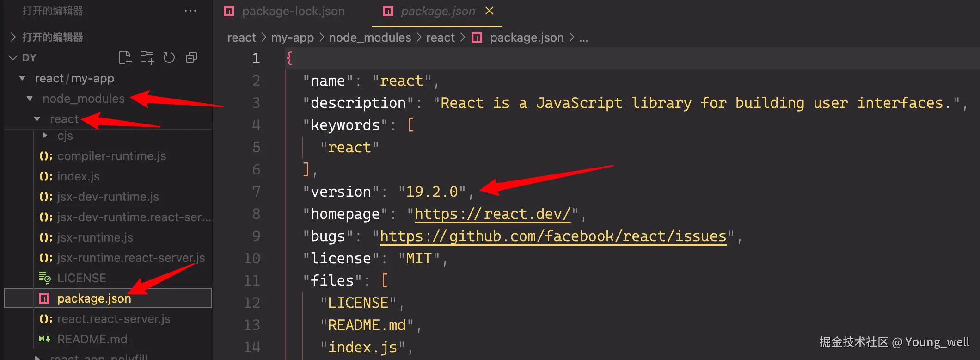This screenshot has width=980, height=360.
Task: Collapse all folders using the collapse icon
Action: [x=191, y=57]
